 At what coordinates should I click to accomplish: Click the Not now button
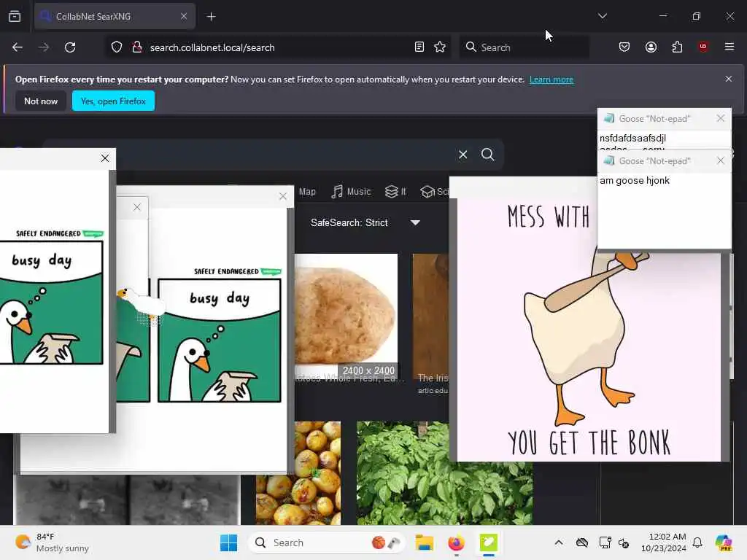point(41,101)
